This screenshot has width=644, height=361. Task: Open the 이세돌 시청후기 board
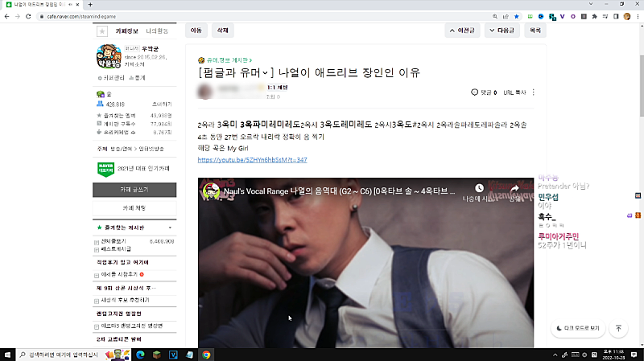pos(119,274)
